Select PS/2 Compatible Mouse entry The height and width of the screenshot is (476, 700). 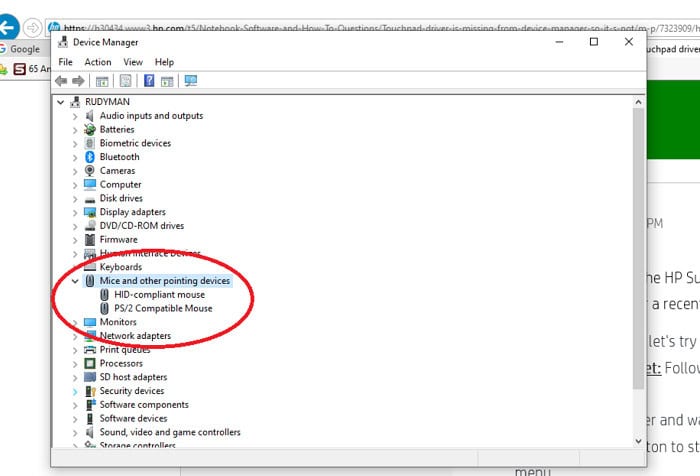(163, 308)
